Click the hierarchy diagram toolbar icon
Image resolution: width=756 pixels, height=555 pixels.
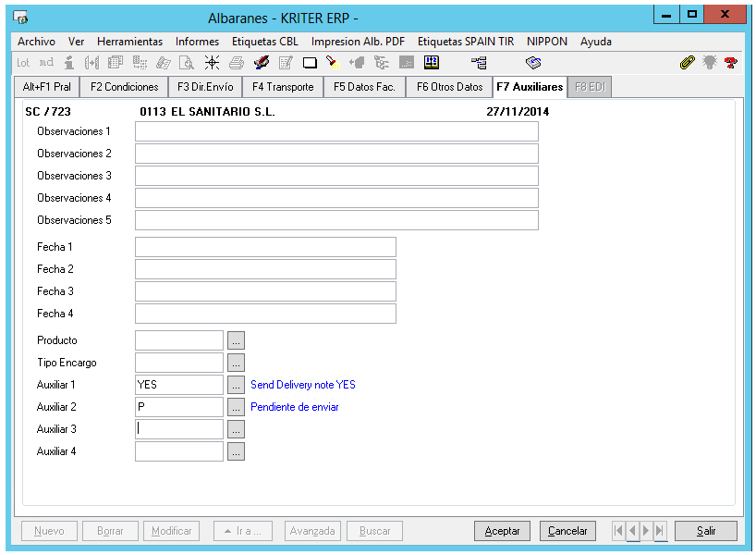(x=479, y=63)
